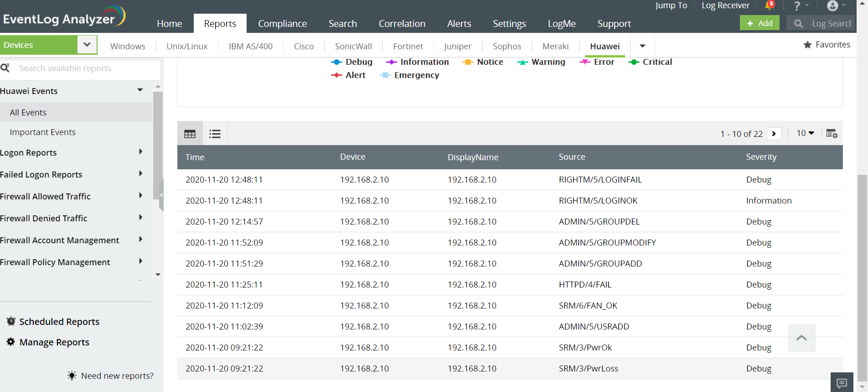Collapse the left sidebar panel handle
868x392 pixels.
[161, 195]
